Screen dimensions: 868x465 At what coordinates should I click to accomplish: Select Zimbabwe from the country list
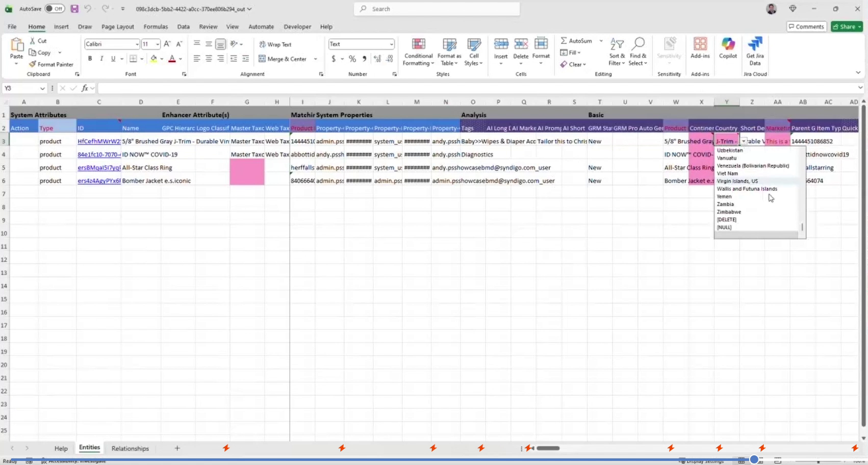pos(728,212)
